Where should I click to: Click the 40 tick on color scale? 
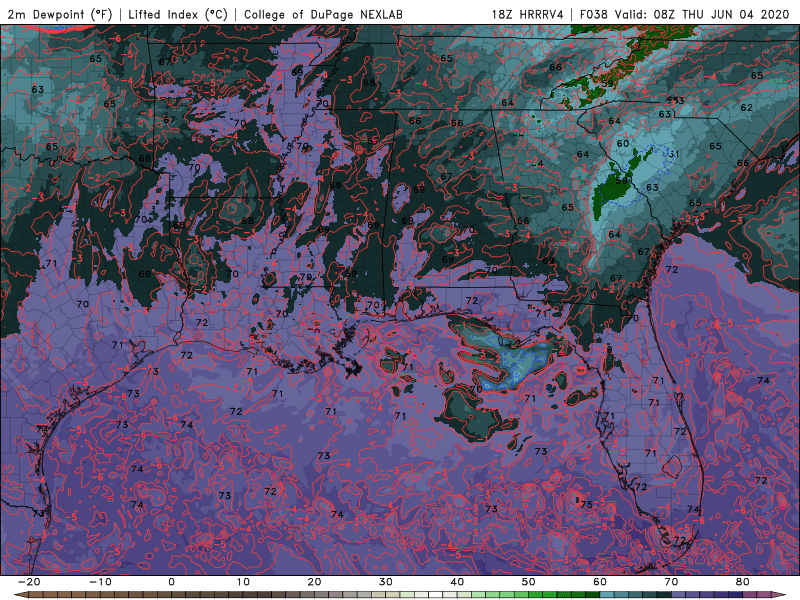click(457, 582)
